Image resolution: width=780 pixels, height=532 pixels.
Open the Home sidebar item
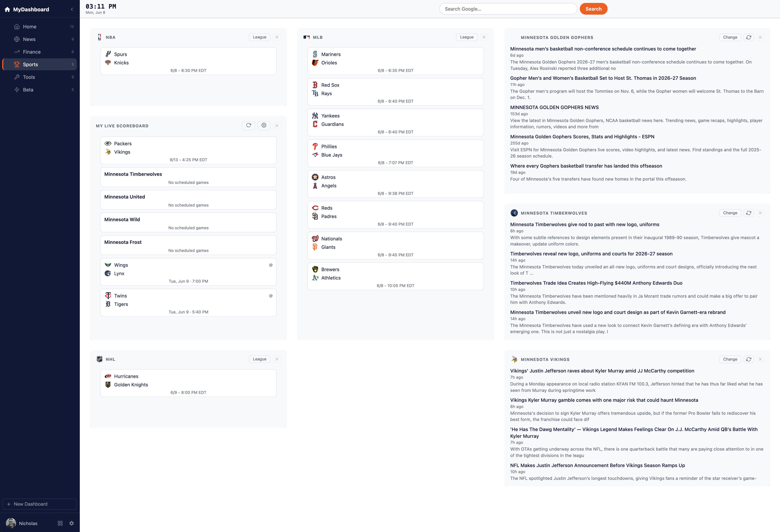40,27
